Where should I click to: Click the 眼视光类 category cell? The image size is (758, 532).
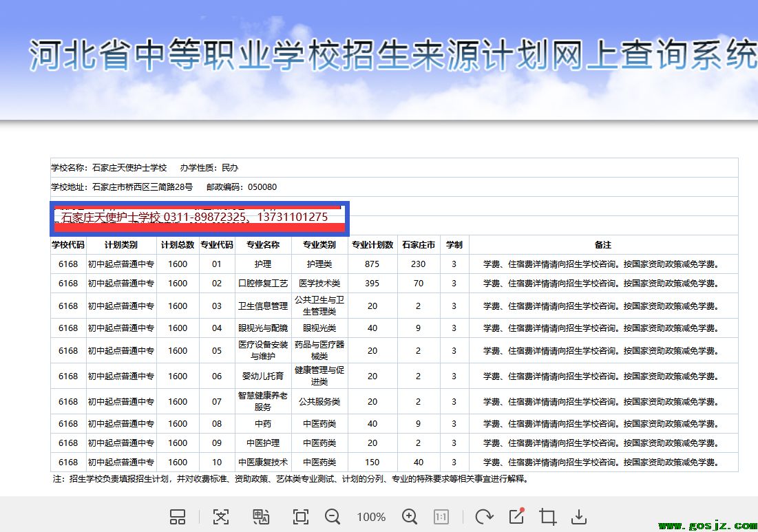click(319, 328)
